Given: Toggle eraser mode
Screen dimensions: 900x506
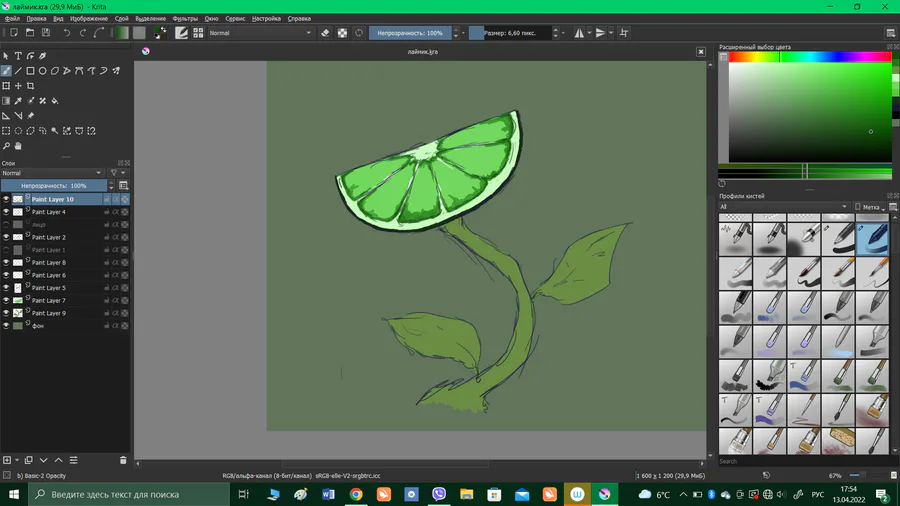Looking at the screenshot, I should click(325, 33).
